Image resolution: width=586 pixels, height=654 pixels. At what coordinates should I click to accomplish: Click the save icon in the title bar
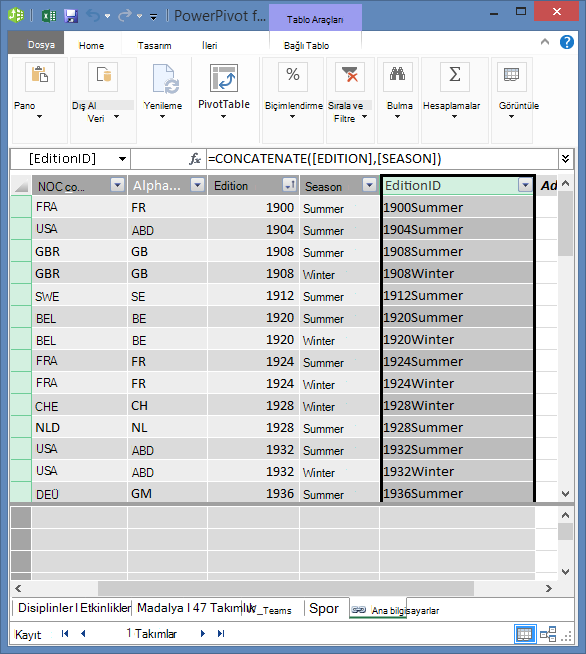tap(71, 16)
